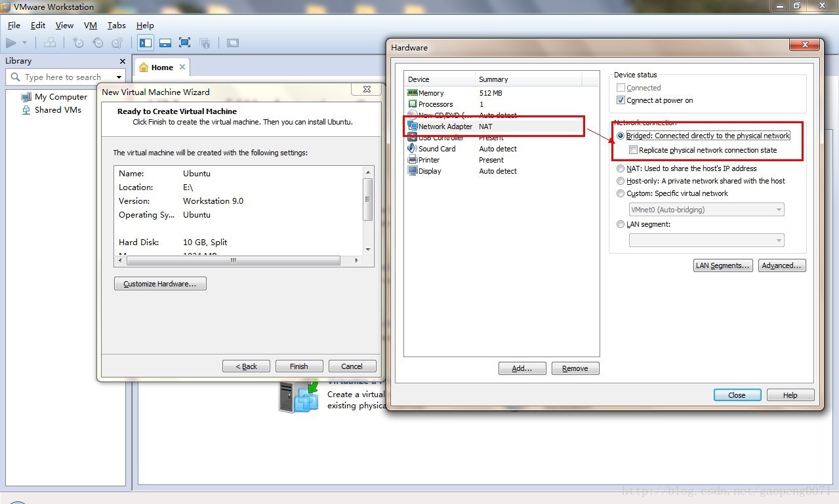
Task: Click the Send Ctrl+Alt+Del toolbar icon
Action: 50,43
